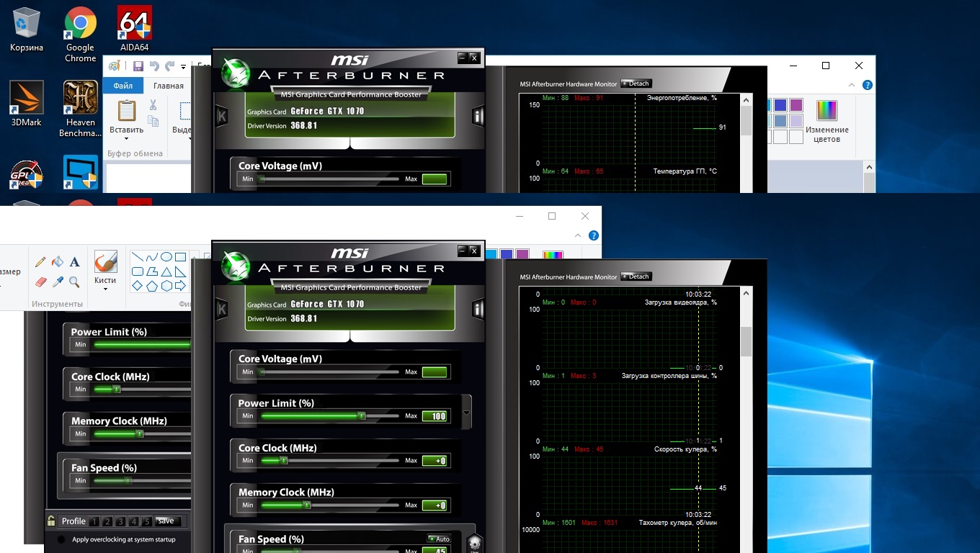This screenshot has height=553, width=980.
Task: Choose the straight line shape
Action: [x=137, y=257]
